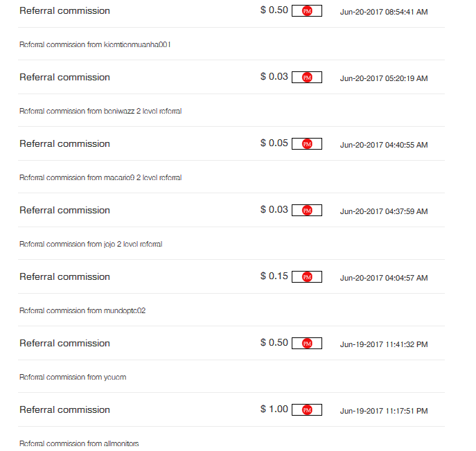
Task: Open referral commission from mundoptc02 text
Action: click(82, 311)
